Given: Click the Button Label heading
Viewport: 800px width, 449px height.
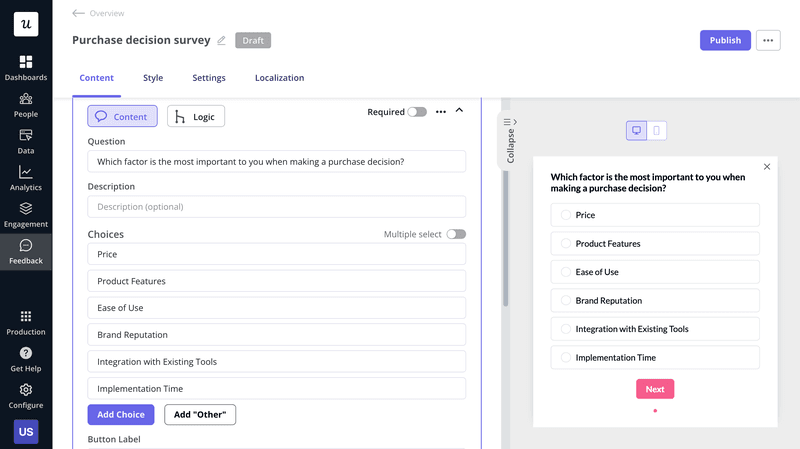Looking at the screenshot, I should point(114,439).
